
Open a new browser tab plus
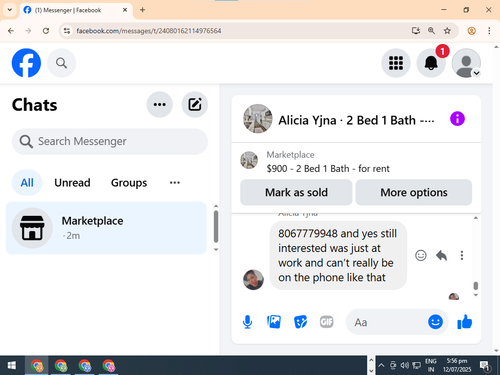143,10
